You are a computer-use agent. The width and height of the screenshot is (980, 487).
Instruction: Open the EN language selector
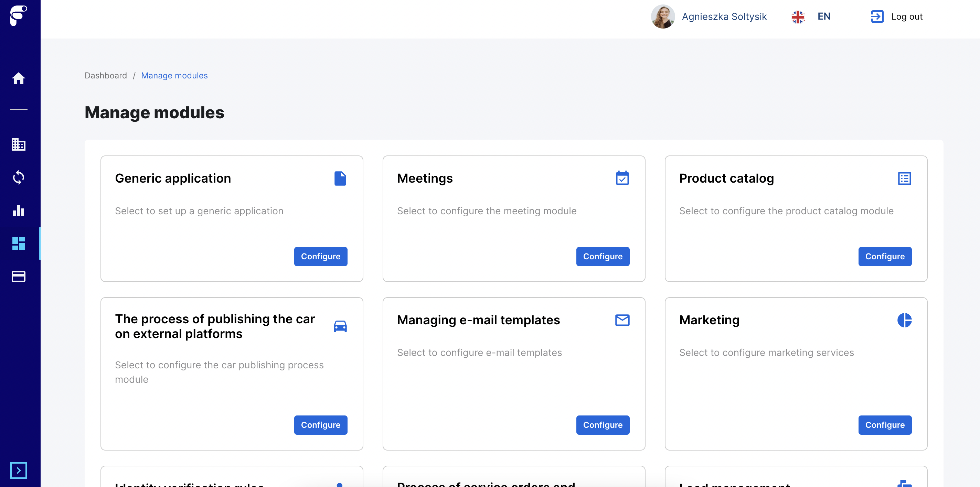click(824, 17)
